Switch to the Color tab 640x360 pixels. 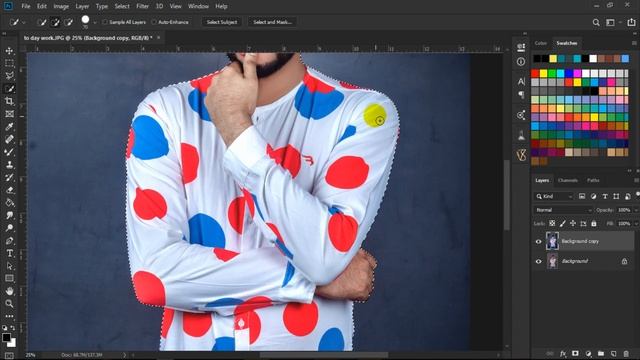[540, 43]
